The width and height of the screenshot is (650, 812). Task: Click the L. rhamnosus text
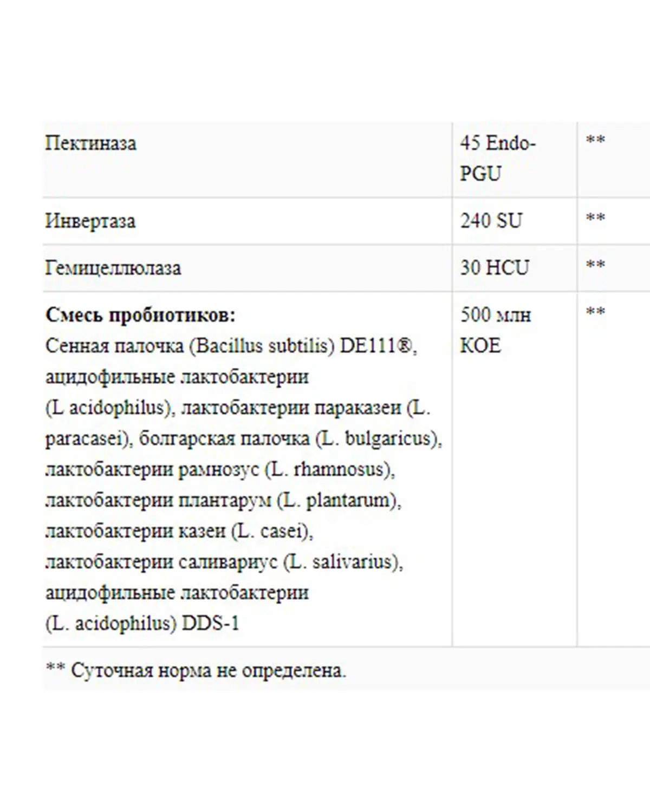[x=329, y=469]
